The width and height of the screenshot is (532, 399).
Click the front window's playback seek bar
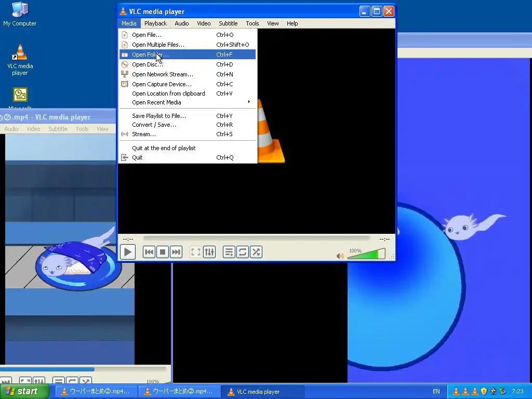257,238
